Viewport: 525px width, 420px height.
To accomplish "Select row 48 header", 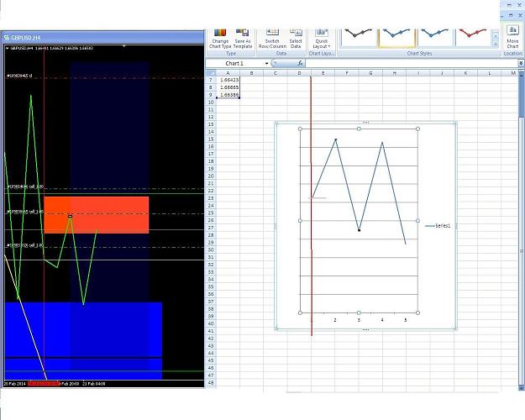I will click(211, 382).
